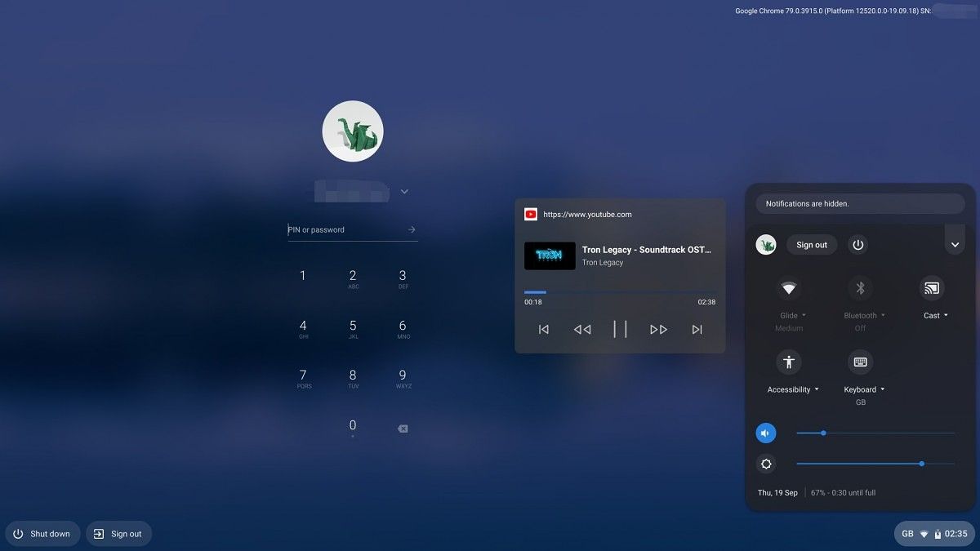980x551 pixels.
Task: Toggle the Wi-Fi Glide network button
Action: click(x=789, y=288)
